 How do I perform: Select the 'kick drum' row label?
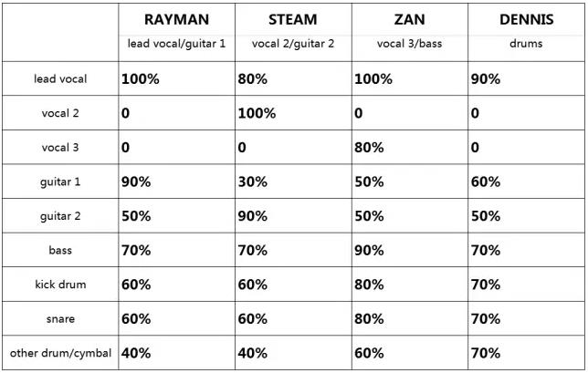60,285
